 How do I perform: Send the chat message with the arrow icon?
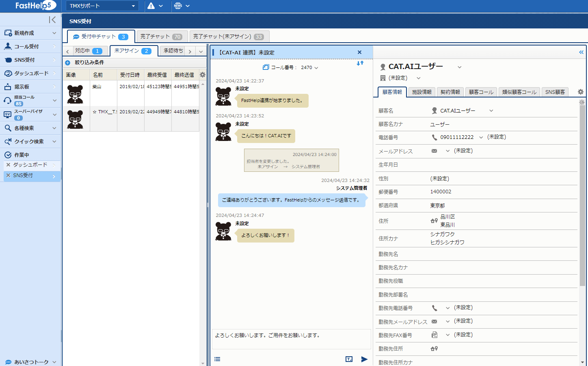tap(364, 359)
